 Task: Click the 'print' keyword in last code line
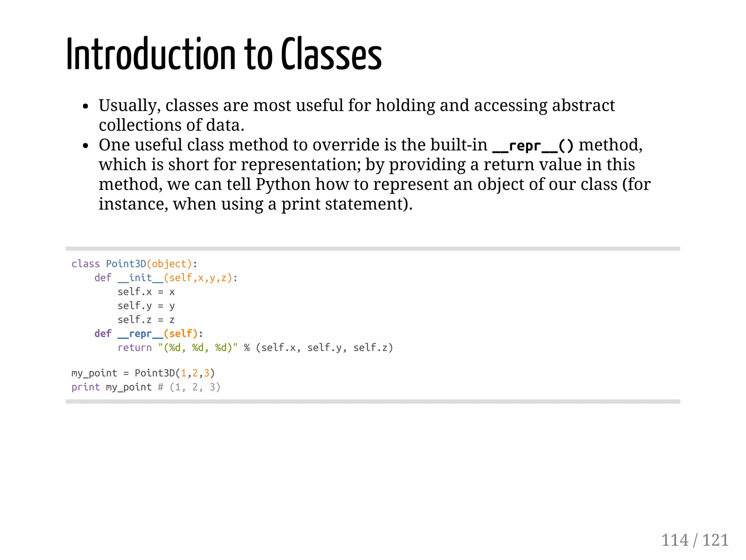pyautogui.click(x=86, y=387)
